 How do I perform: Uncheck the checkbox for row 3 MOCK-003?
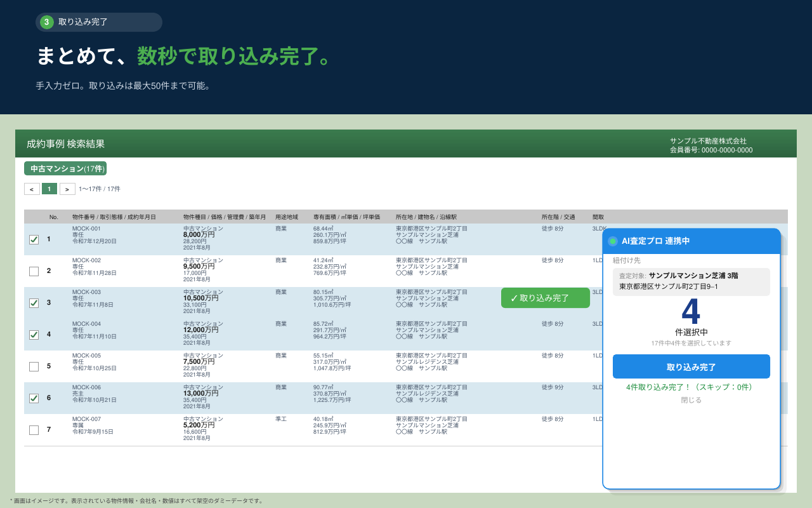click(x=34, y=303)
